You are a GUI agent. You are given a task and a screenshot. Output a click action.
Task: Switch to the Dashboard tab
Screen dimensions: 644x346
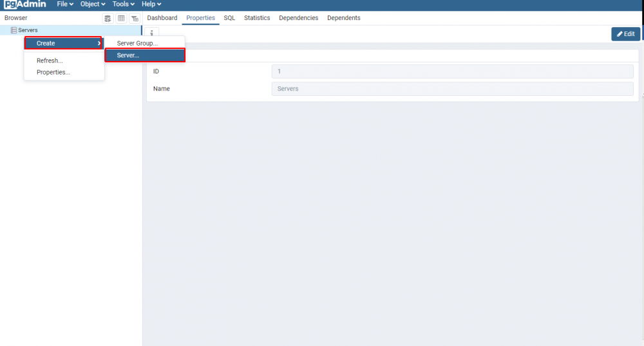click(162, 18)
